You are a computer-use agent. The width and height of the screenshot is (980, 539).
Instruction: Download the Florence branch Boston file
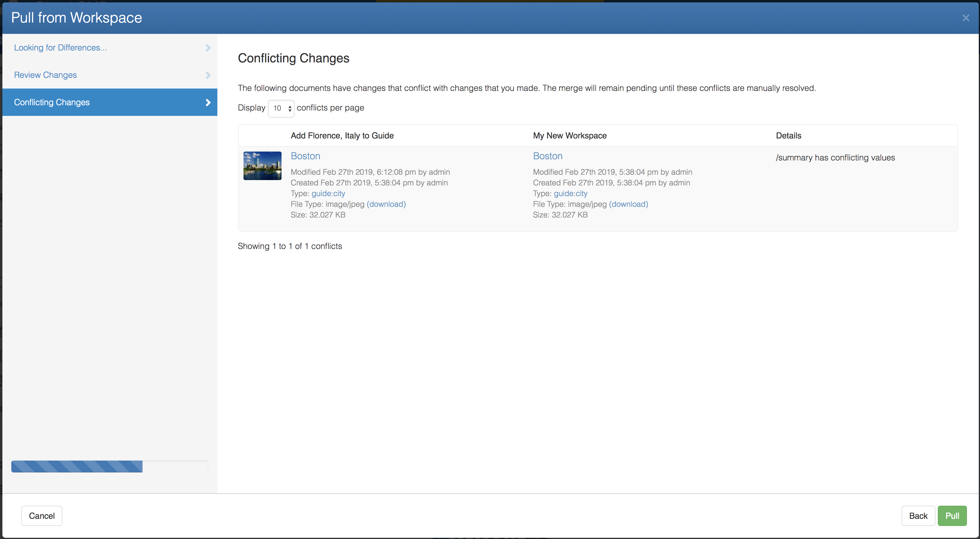click(x=386, y=204)
